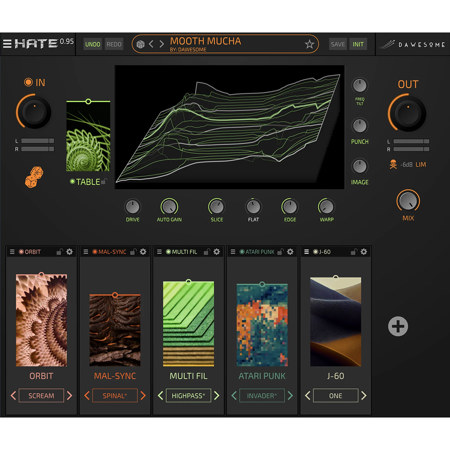
Task: Select next ORBIT mode after SCREAM
Action: click(x=69, y=396)
